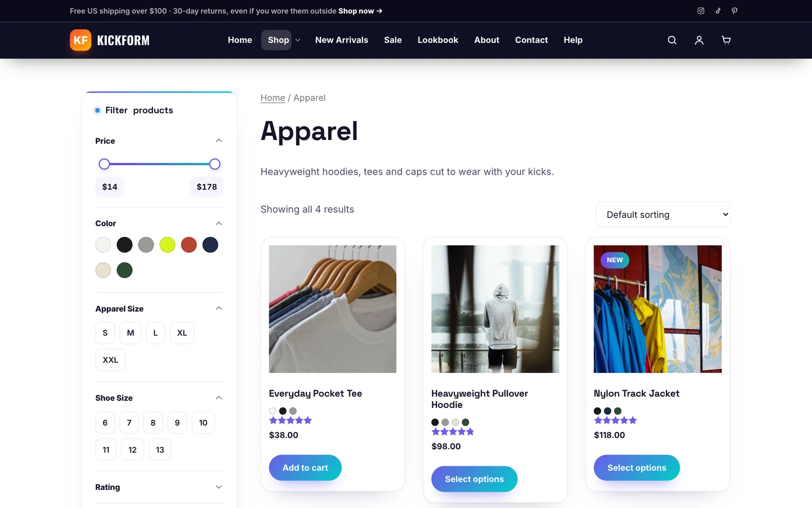Toggle apparel size XXL filter

pyautogui.click(x=111, y=360)
